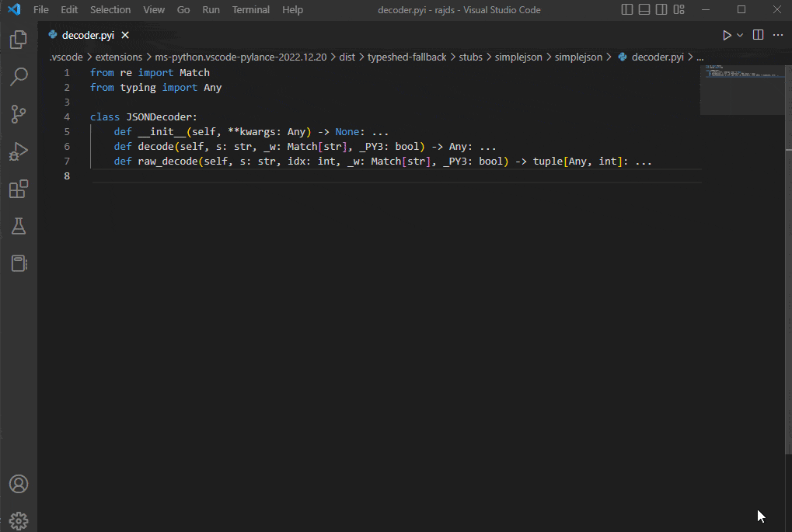792x532 pixels.
Task: Toggle the primary sidebar layout control
Action: 627,9
